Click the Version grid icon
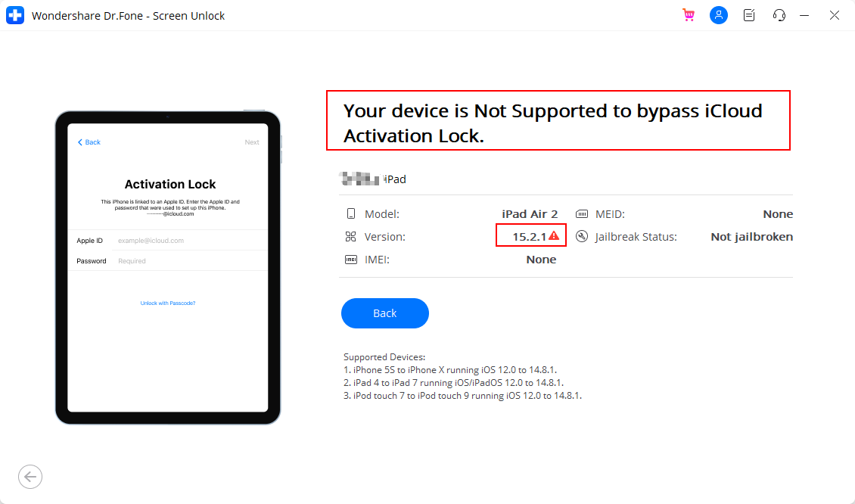 350,237
